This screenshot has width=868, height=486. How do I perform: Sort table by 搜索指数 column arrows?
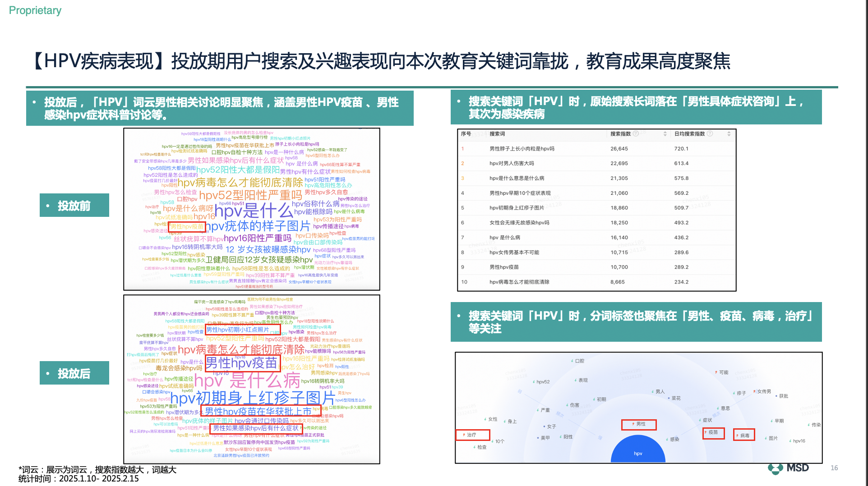(665, 134)
